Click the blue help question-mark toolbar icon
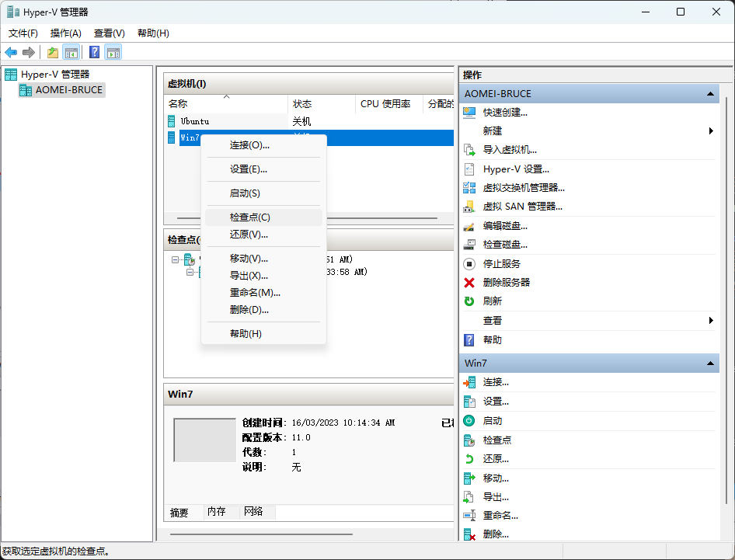Viewport: 735px width, 560px height. tap(94, 52)
